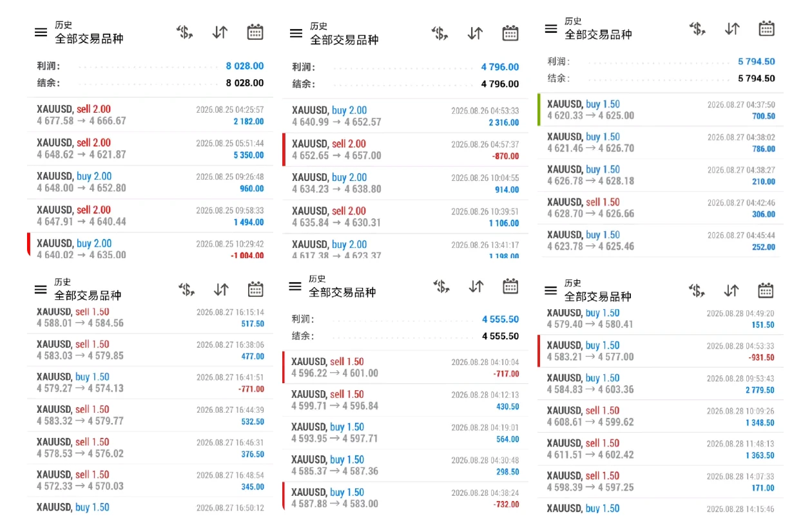Image resolution: width=812 pixels, height=519 pixels.
Task: Open the calendar icon in the 8 028.00 profit panel
Action: 255,32
